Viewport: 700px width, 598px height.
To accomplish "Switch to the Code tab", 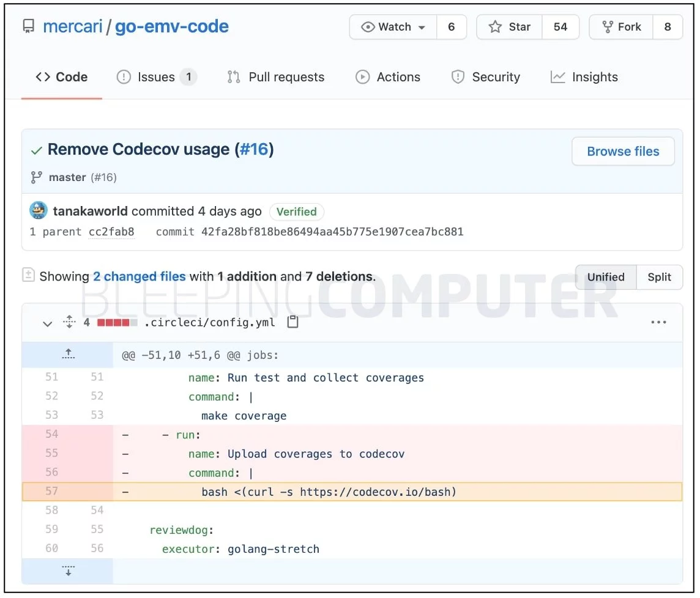I will (x=62, y=77).
